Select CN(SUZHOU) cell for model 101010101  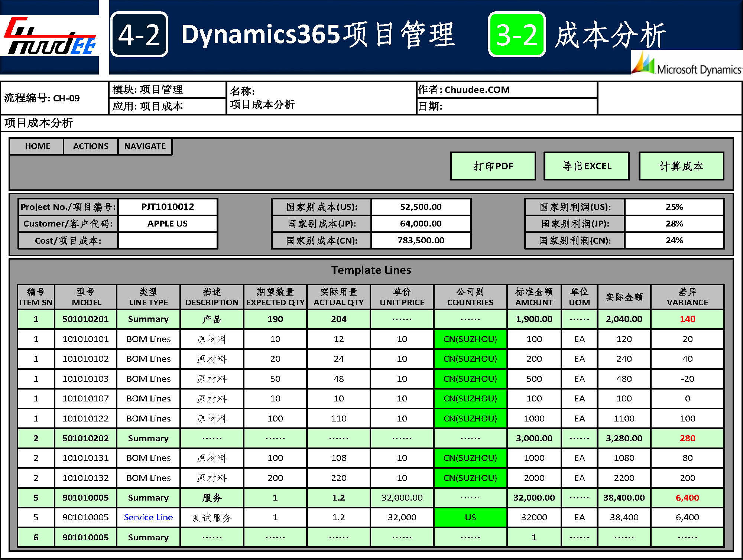[x=470, y=339]
